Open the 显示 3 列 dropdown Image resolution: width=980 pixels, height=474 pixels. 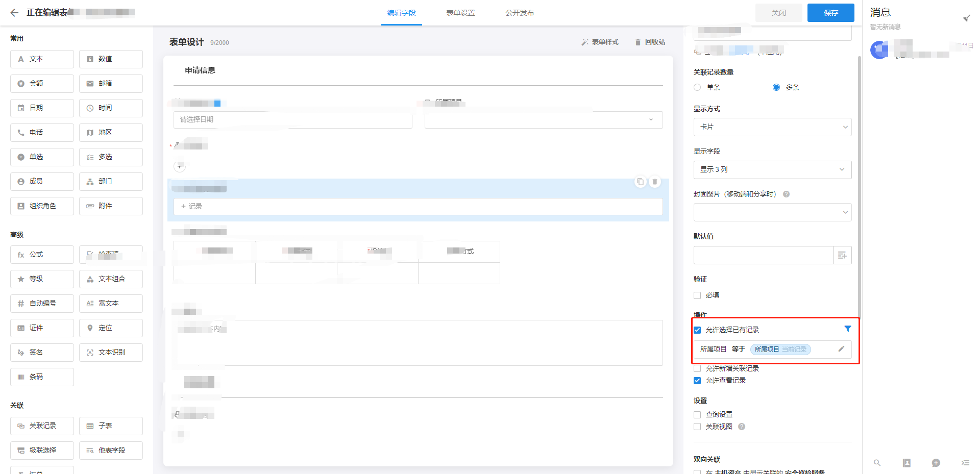[x=772, y=170]
